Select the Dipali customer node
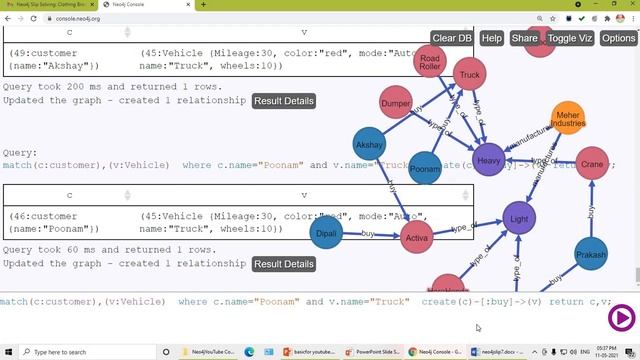This screenshot has height=360, width=640. [326, 233]
